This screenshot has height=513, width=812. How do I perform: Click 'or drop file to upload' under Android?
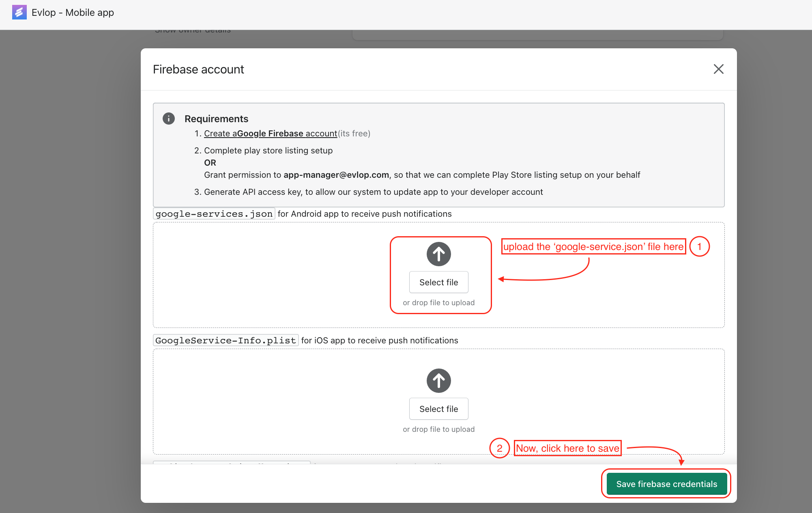[x=438, y=303]
